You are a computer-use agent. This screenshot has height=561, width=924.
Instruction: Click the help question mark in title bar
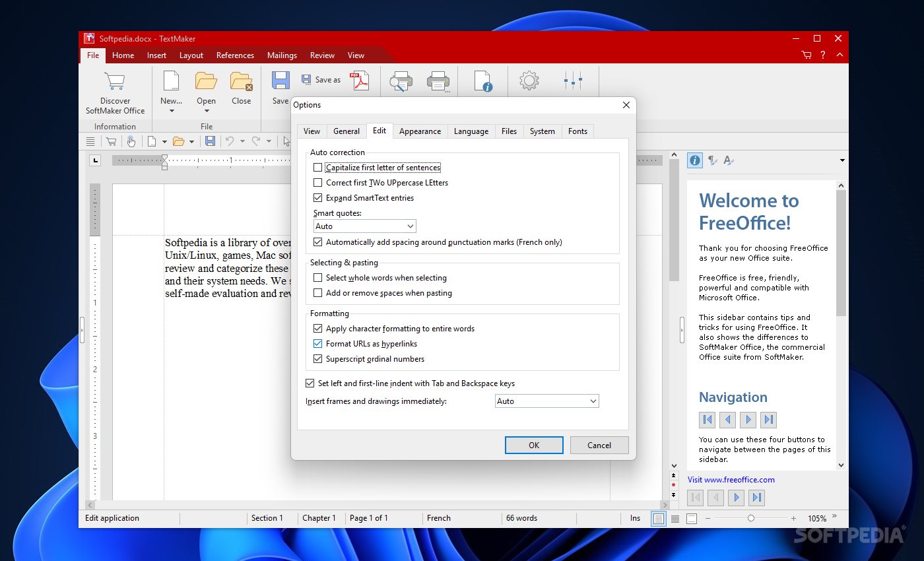tap(822, 55)
